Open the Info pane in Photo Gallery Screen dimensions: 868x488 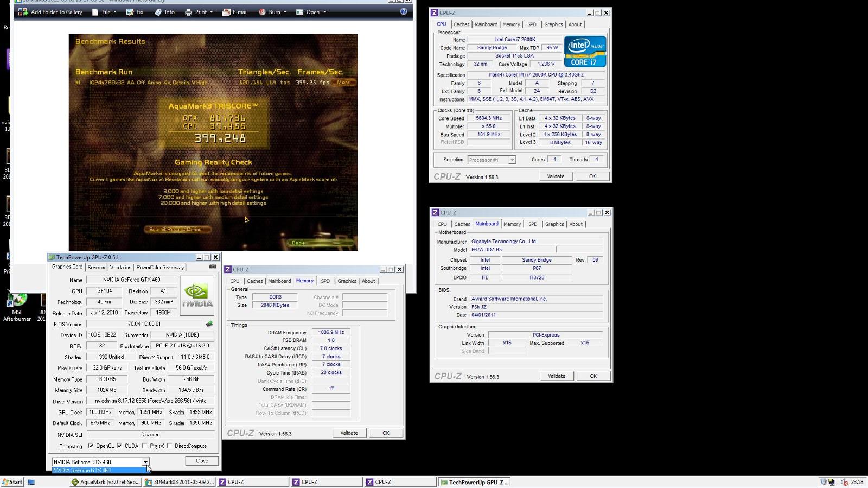[x=164, y=12]
